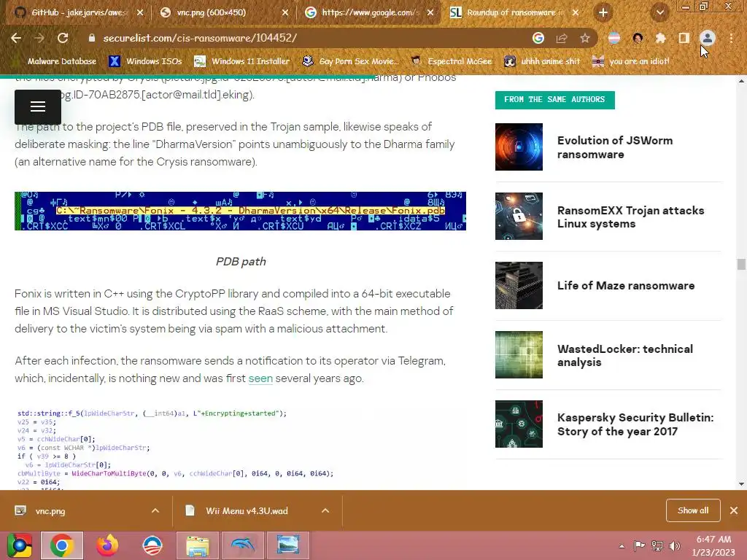Open the hamburger site menu button
Image resolution: width=747 pixels, height=560 pixels.
pyautogui.click(x=38, y=106)
